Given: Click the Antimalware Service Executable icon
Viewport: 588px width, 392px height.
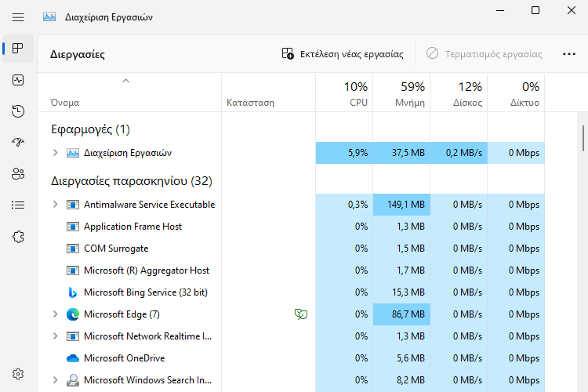Looking at the screenshot, I should click(x=73, y=205).
